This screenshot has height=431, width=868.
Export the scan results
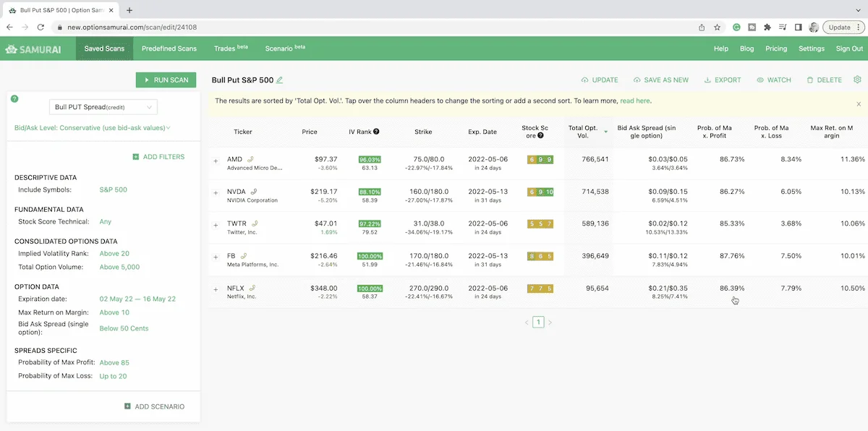pyautogui.click(x=723, y=80)
